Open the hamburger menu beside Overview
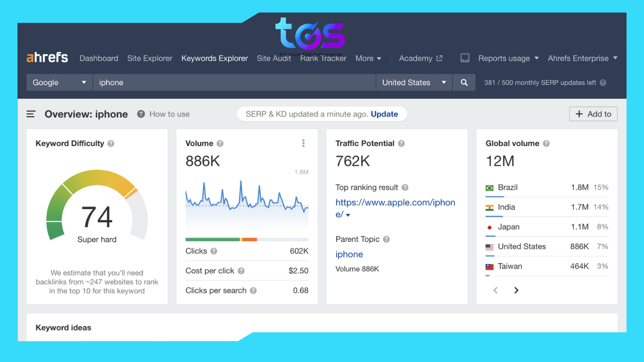644x362 pixels. coord(31,114)
